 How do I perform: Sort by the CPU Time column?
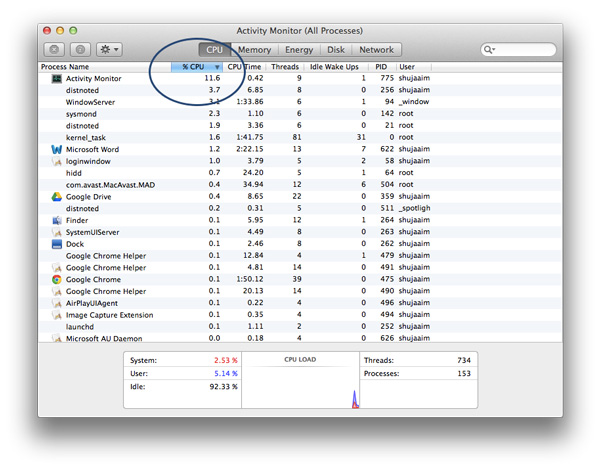[244, 67]
